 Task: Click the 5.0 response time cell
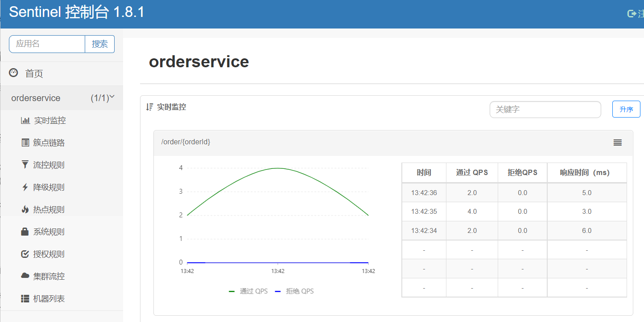tap(587, 193)
